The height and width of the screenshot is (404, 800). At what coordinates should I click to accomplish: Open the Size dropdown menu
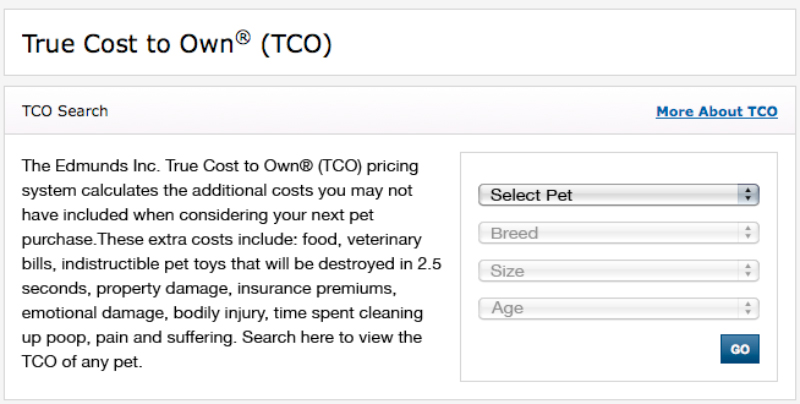click(610, 271)
